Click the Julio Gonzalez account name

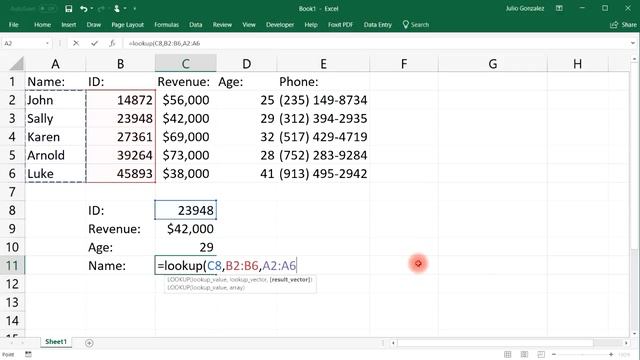coord(524,9)
